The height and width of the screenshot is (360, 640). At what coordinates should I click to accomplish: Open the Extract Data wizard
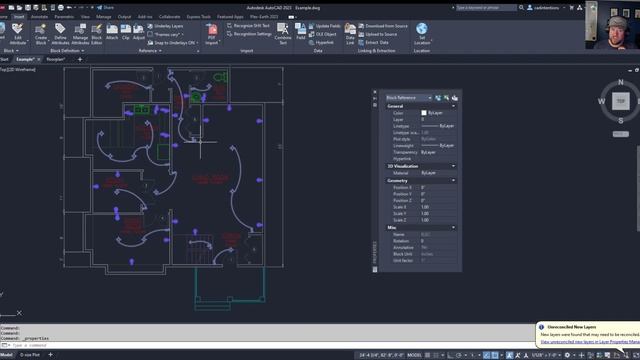coord(373,42)
